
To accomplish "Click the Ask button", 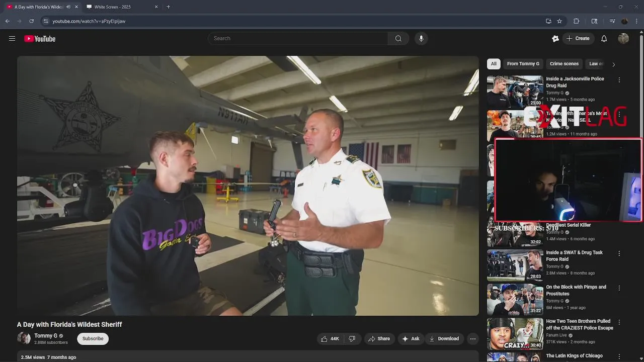I will pos(411,339).
